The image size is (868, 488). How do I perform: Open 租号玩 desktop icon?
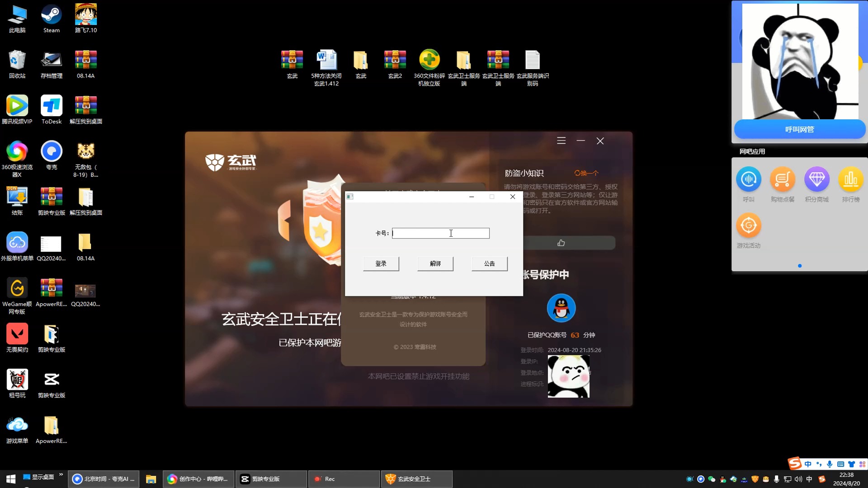(x=17, y=384)
